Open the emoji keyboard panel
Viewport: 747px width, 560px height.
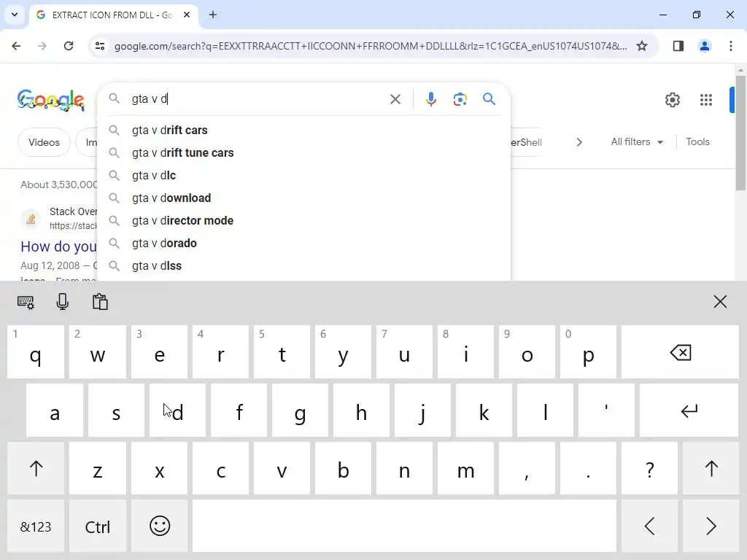tap(160, 526)
